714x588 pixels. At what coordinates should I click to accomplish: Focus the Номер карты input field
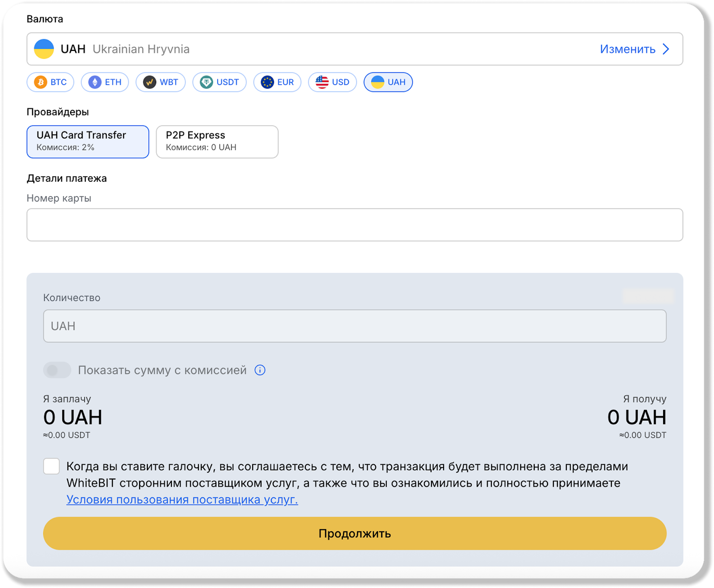pos(354,225)
